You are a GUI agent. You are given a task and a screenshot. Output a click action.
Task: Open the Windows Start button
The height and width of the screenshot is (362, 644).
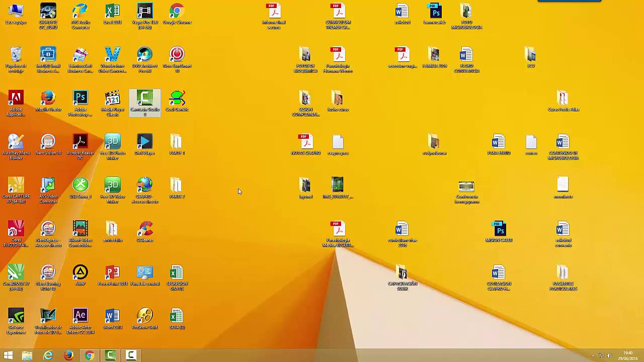pos(8,355)
